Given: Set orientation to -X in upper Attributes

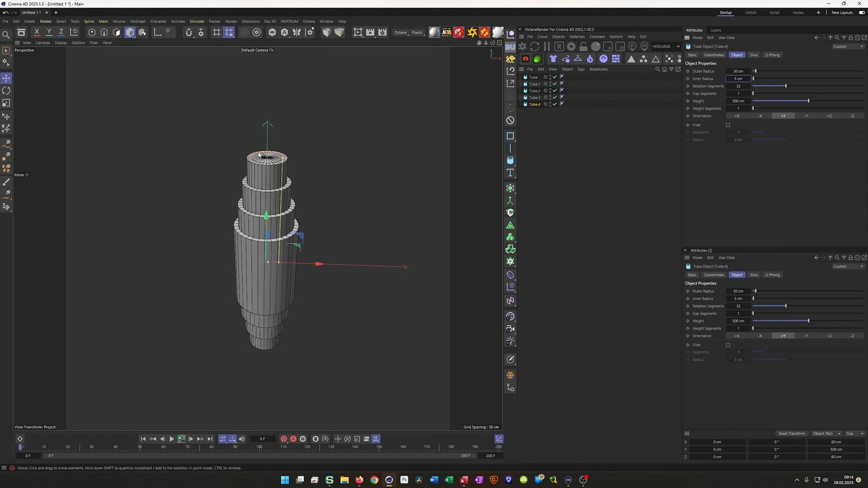Looking at the screenshot, I should (760, 116).
